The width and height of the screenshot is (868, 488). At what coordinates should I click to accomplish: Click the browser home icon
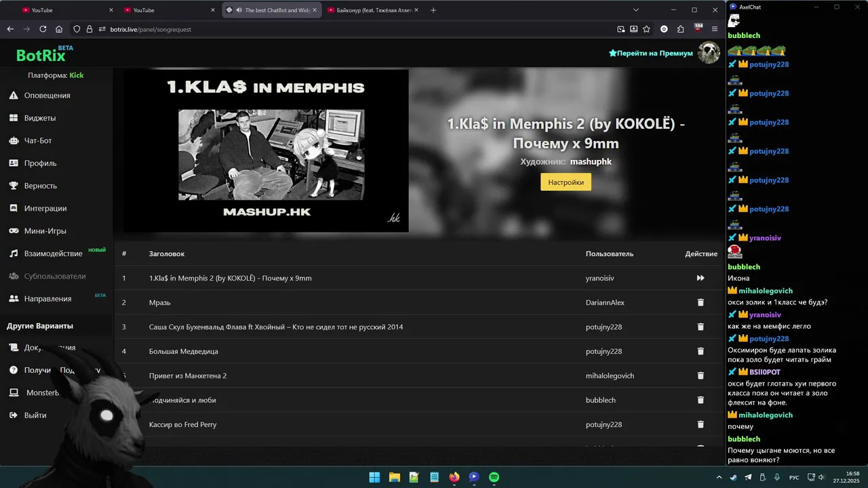tap(59, 29)
